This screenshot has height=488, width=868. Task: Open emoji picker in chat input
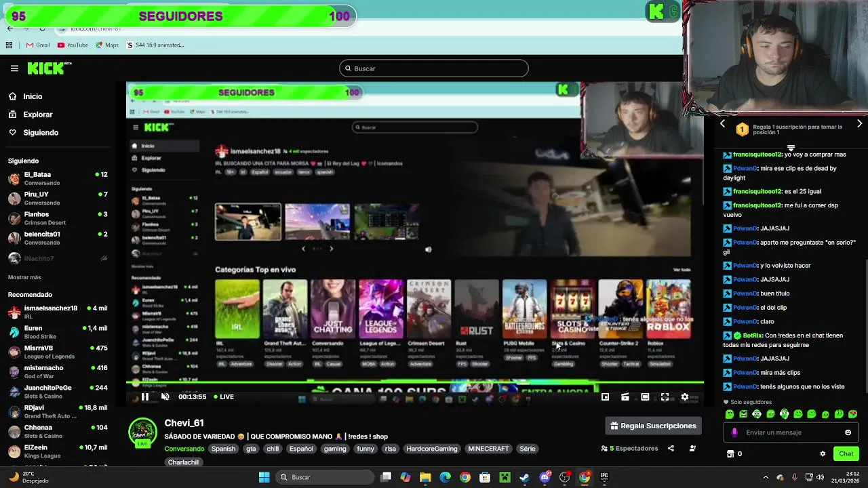tap(848, 432)
